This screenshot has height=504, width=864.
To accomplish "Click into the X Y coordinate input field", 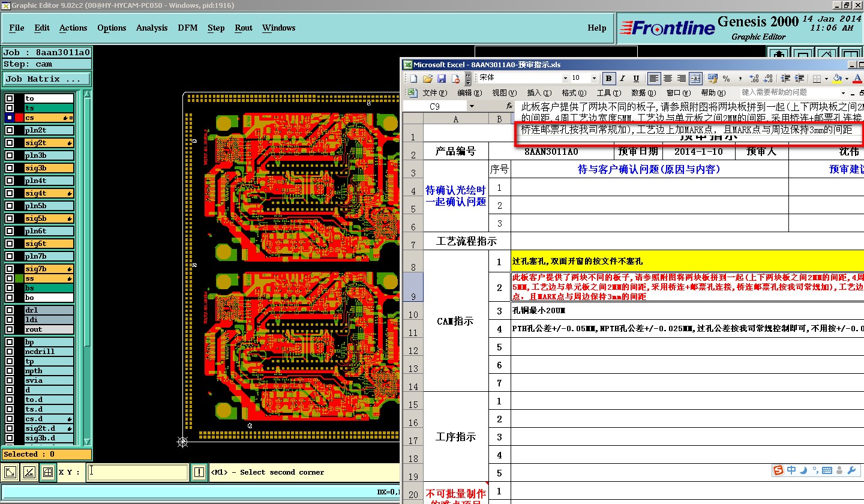I will [x=137, y=472].
